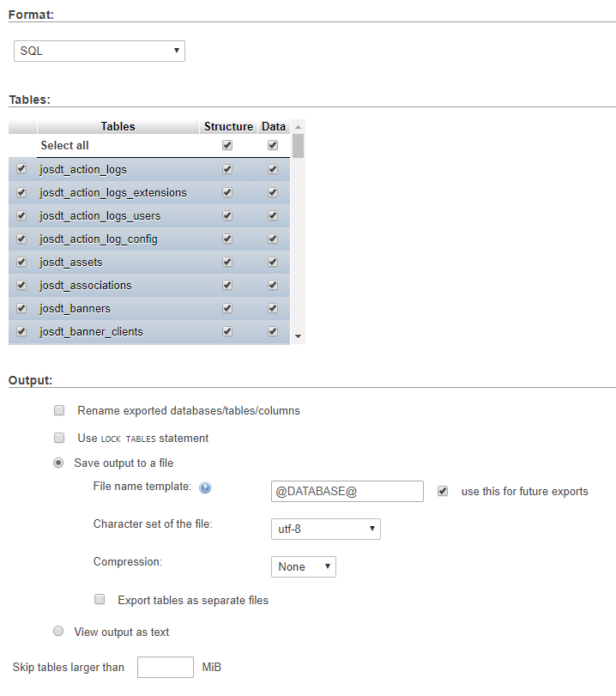Toggle the Select all Structure checkbox

click(226, 145)
